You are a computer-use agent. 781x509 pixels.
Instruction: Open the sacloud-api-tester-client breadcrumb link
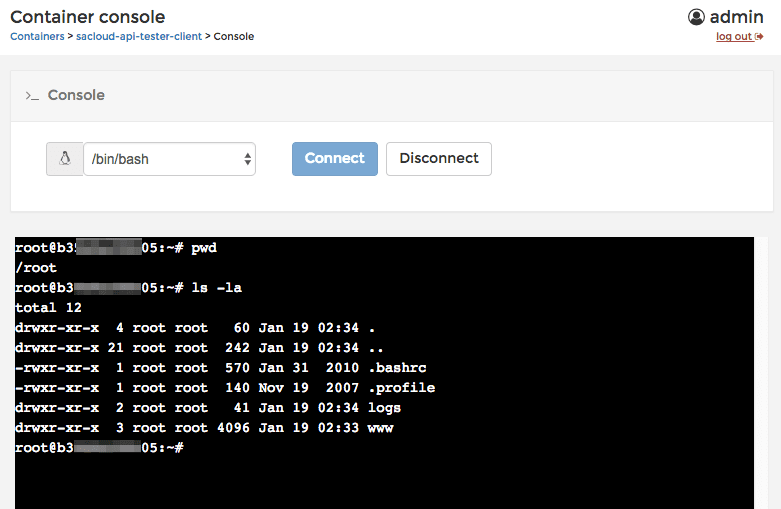tap(139, 36)
